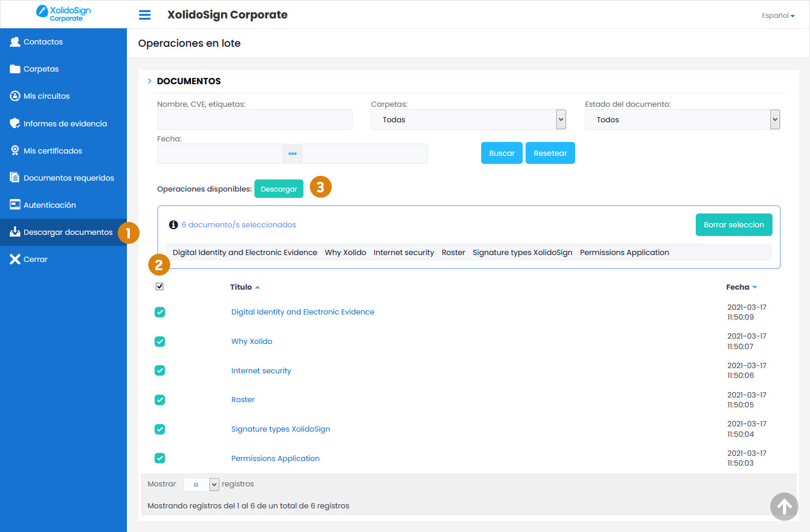Sort by the Fecha column header
The height and width of the screenshot is (532, 810).
coord(737,287)
